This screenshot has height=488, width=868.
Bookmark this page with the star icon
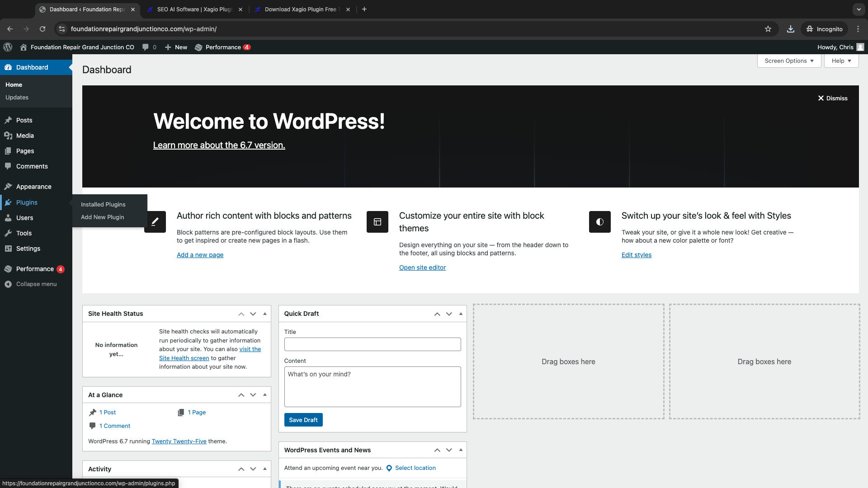tap(768, 29)
